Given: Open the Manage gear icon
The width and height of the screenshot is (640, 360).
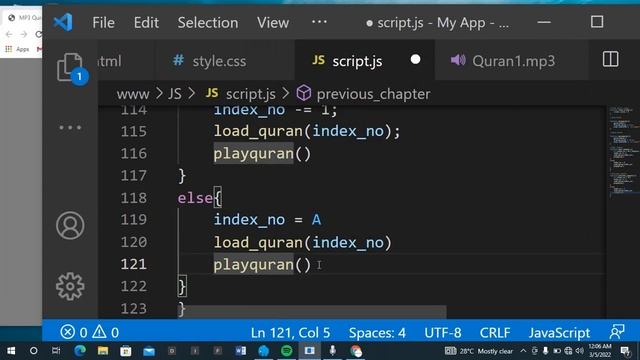Looking at the screenshot, I should pos(70,286).
